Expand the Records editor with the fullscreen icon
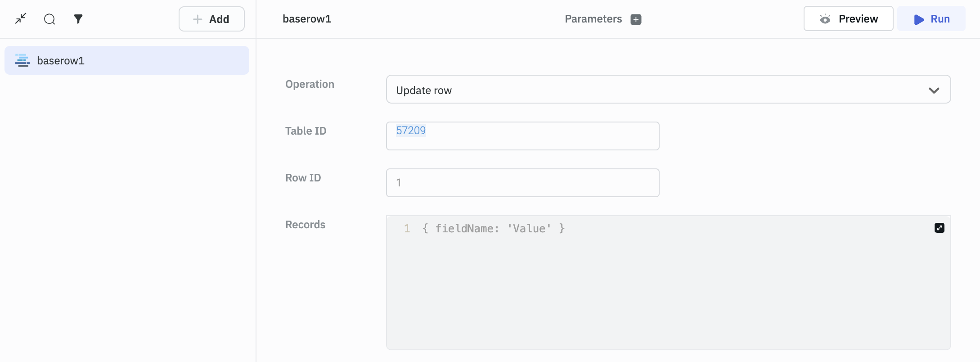This screenshot has height=362, width=980. pos(939,228)
